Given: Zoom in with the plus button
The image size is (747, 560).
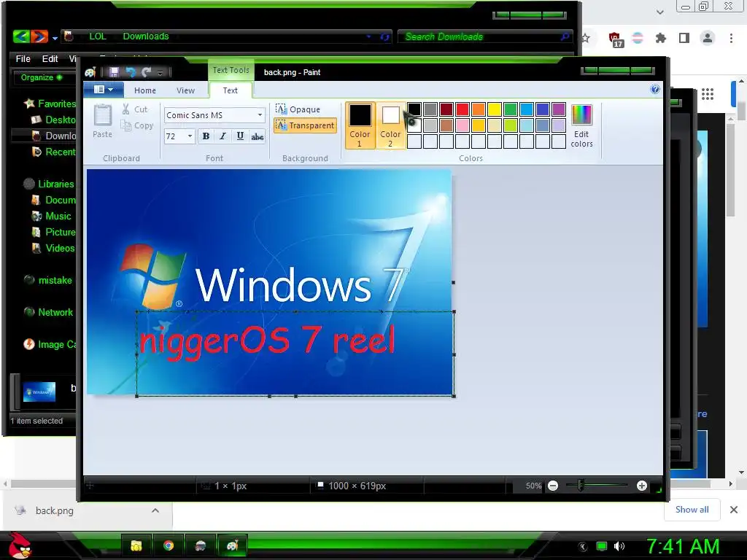Looking at the screenshot, I should click(642, 486).
